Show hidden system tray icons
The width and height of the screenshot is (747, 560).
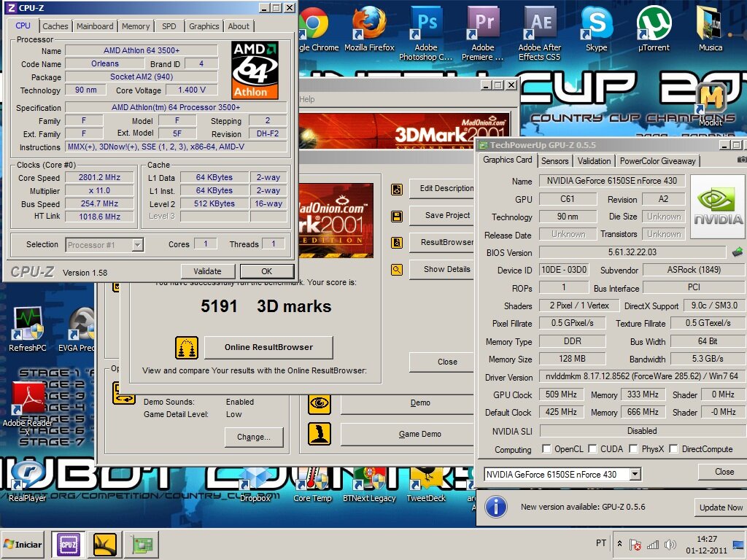(619, 544)
